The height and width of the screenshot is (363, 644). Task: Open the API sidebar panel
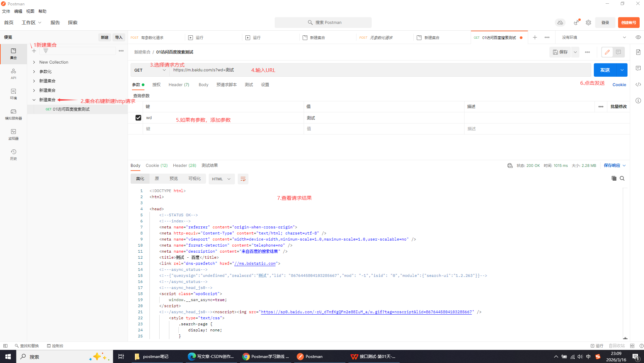(x=13, y=74)
